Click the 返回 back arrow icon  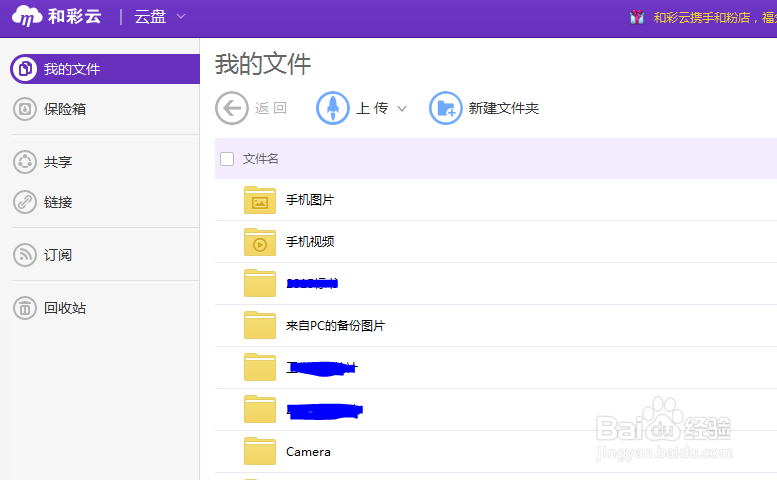pyautogui.click(x=231, y=108)
